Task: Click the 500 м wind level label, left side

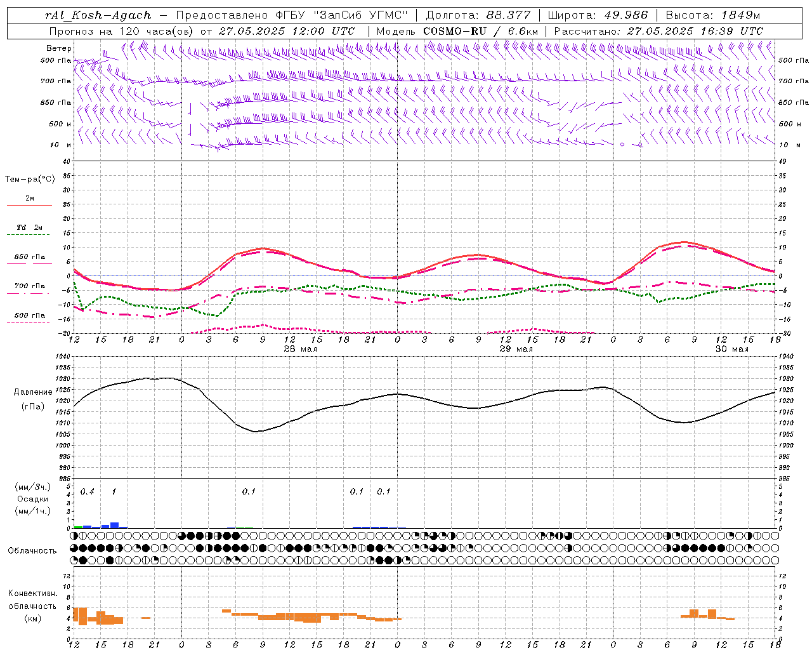Action: (x=60, y=124)
